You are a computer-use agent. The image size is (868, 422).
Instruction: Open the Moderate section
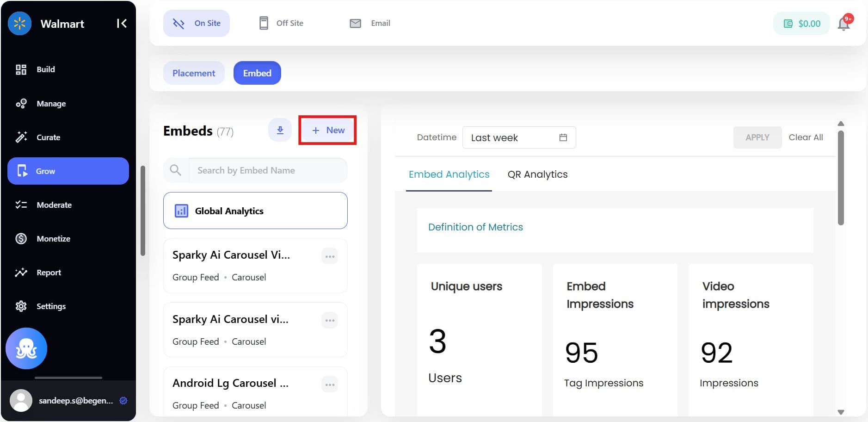(68, 205)
